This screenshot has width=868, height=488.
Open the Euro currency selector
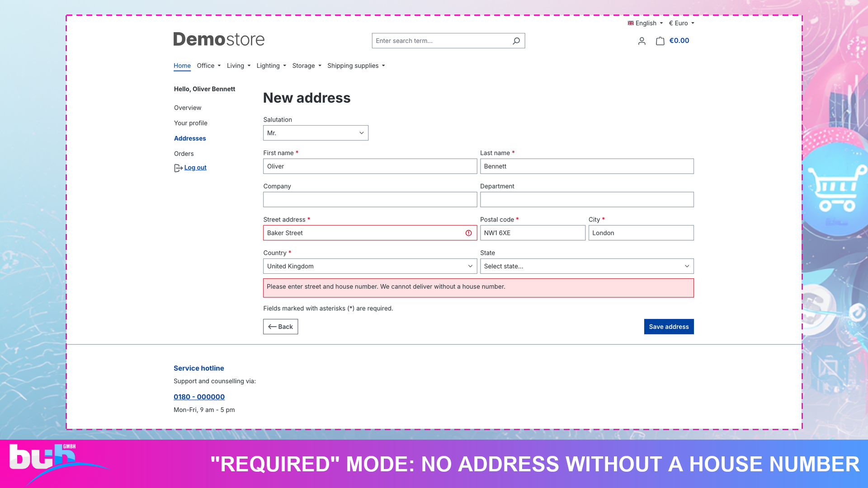pos(681,23)
